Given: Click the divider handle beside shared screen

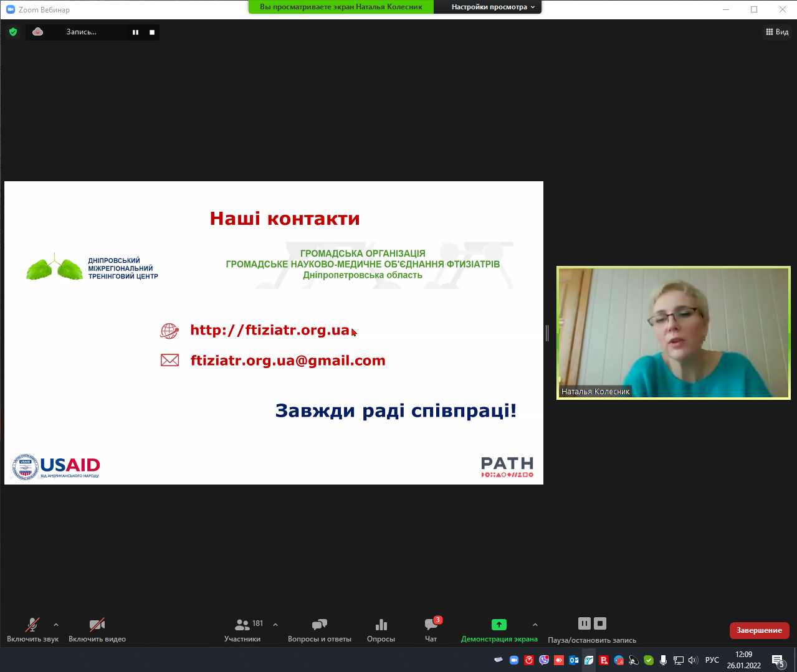Looking at the screenshot, I should click(x=547, y=333).
